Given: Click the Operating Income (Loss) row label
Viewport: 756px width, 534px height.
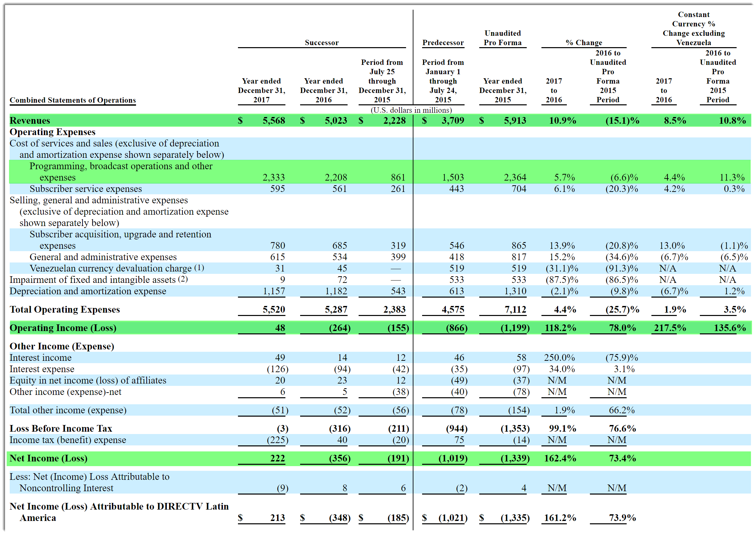Looking at the screenshot, I should (x=63, y=328).
